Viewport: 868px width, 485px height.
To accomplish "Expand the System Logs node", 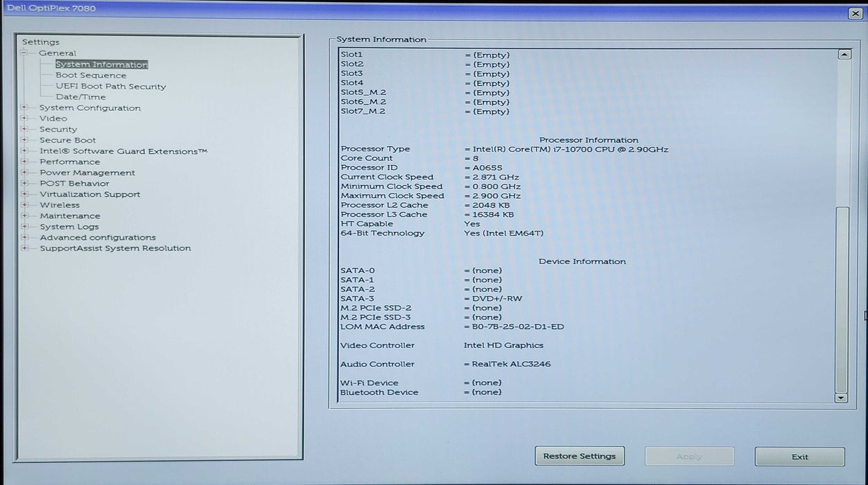I will [24, 227].
